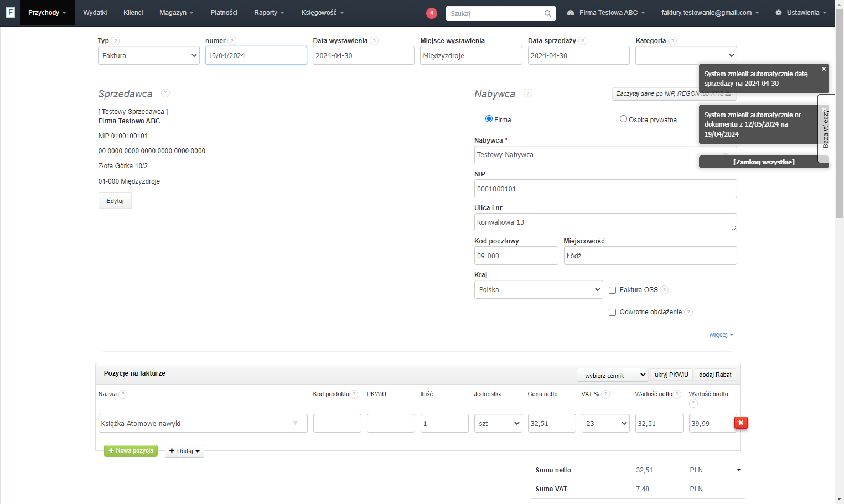Click help icon beside Kategoria label
This screenshot has width=844, height=504.
672,41
